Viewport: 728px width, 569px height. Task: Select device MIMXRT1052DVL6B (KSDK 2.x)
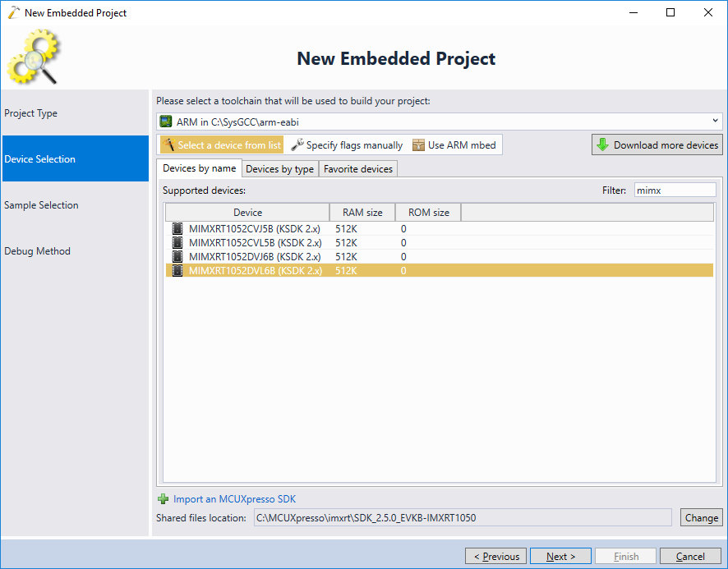click(440, 271)
